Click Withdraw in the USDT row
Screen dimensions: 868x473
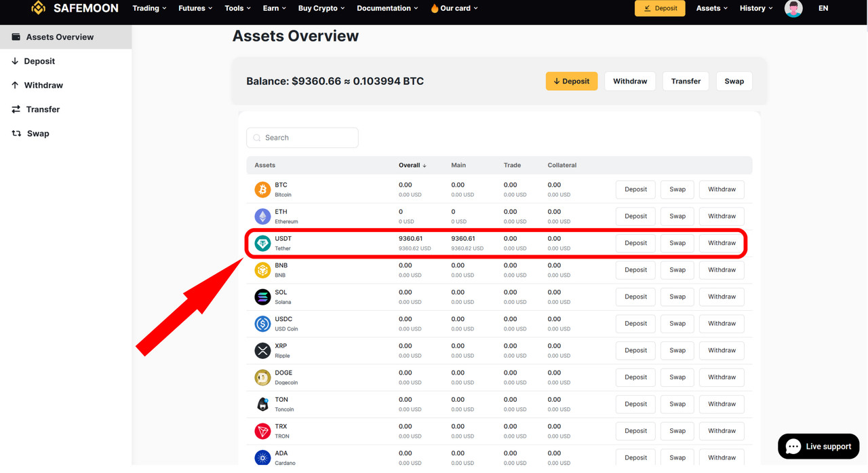722,243
